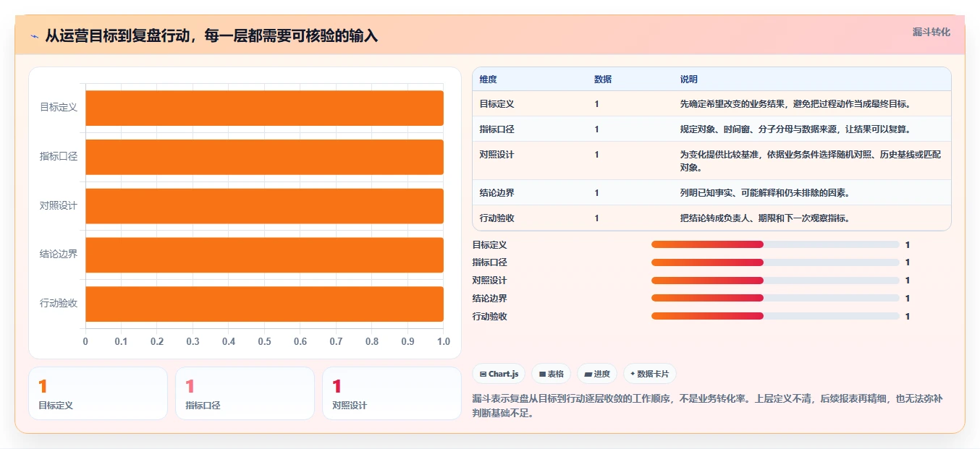Click the 维度 column header
Image resolution: width=980 pixels, height=449 pixels.
click(x=489, y=79)
